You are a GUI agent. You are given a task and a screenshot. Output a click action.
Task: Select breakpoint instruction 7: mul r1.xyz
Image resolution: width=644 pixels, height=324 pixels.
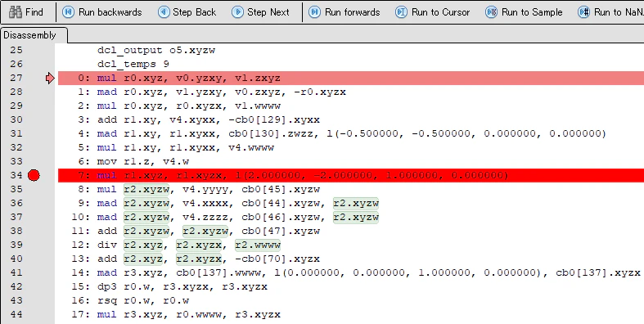click(x=351, y=175)
